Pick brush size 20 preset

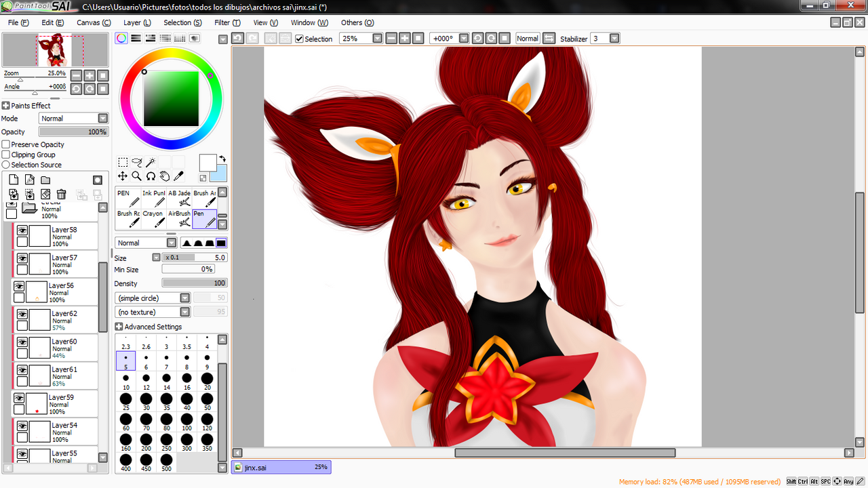coord(207,382)
